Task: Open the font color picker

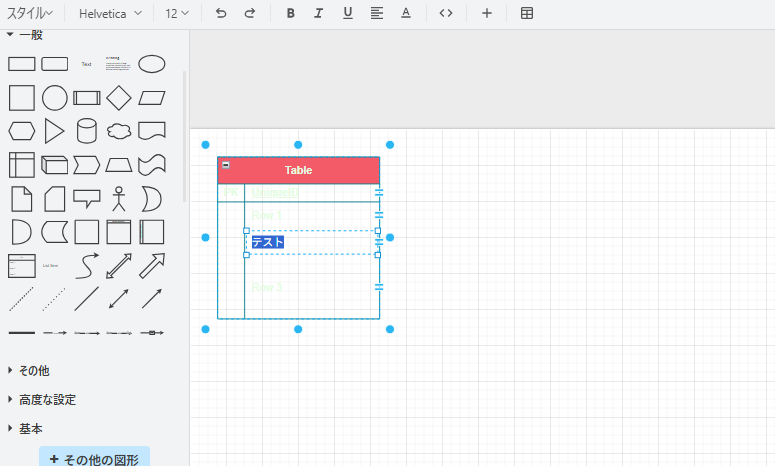Action: click(405, 14)
